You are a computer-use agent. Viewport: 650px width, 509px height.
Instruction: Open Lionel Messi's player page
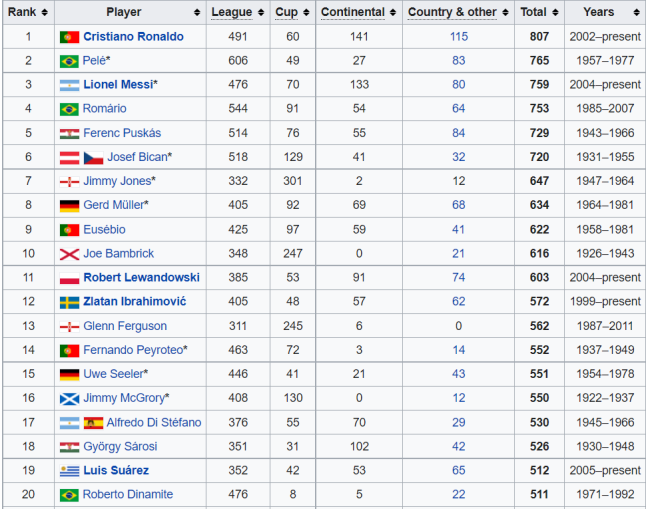click(x=119, y=85)
